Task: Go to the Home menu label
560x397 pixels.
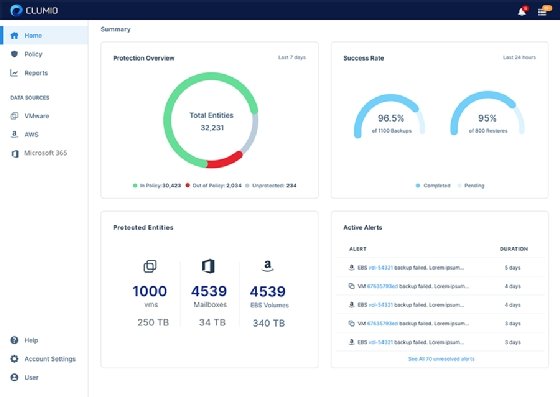Action: 33,35
